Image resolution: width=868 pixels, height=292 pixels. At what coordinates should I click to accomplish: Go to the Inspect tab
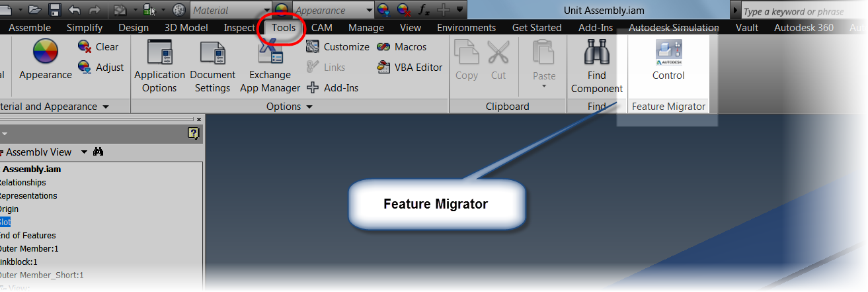tap(239, 28)
